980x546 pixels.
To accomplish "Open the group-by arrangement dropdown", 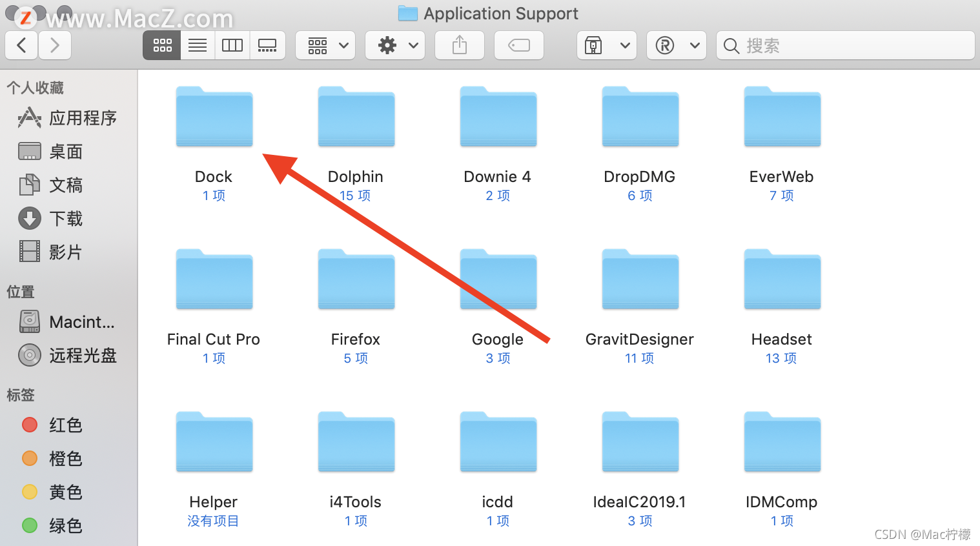I will click(x=325, y=45).
